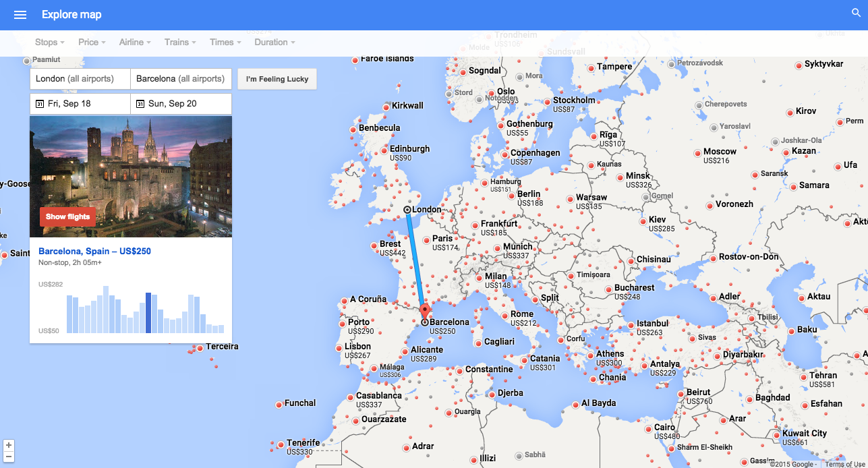Open the Times filter dropdown
The image size is (868, 468).
(x=225, y=42)
